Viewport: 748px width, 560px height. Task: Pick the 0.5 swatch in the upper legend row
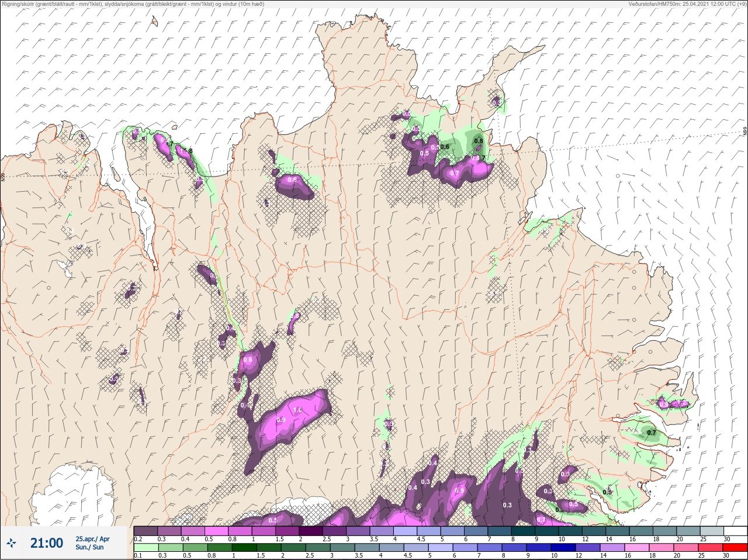pyautogui.click(x=217, y=530)
